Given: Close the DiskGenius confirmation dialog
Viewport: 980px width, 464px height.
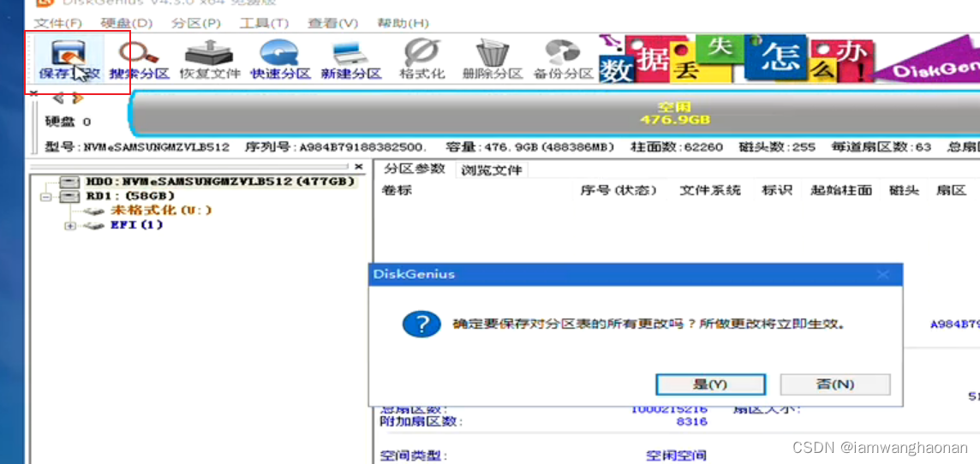Looking at the screenshot, I should (882, 274).
